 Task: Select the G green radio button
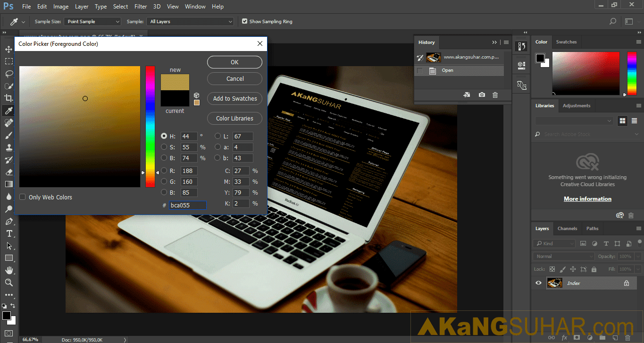click(x=164, y=181)
